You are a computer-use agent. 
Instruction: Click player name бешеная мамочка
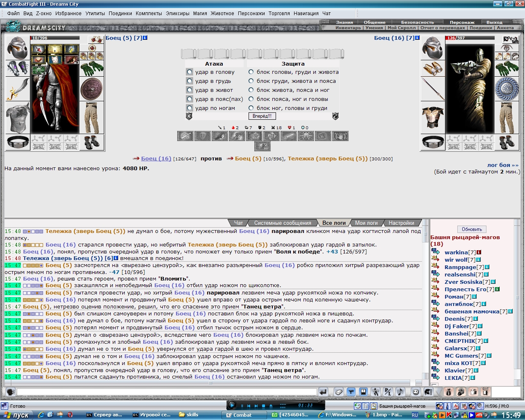(x=472, y=311)
